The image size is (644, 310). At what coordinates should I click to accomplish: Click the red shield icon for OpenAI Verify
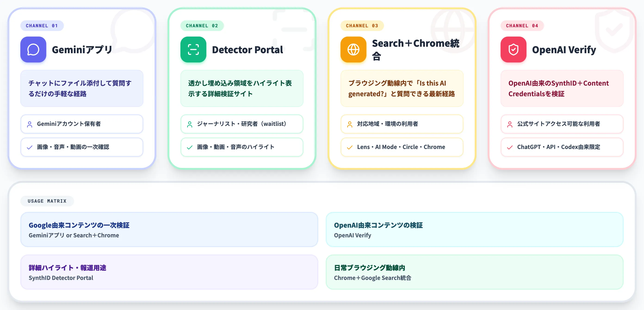tap(513, 50)
